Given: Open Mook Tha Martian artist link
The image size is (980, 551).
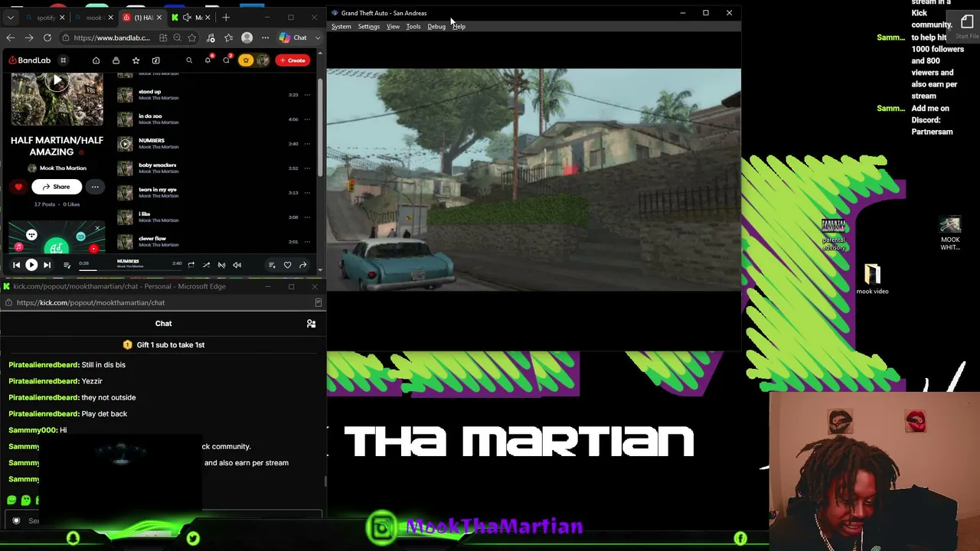Looking at the screenshot, I should click(x=63, y=168).
